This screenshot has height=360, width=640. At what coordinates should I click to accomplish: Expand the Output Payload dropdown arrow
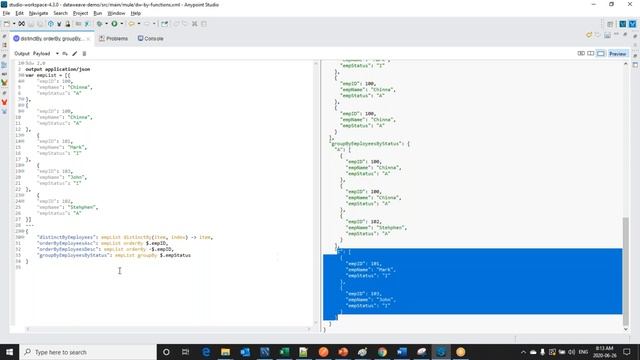coord(57,53)
